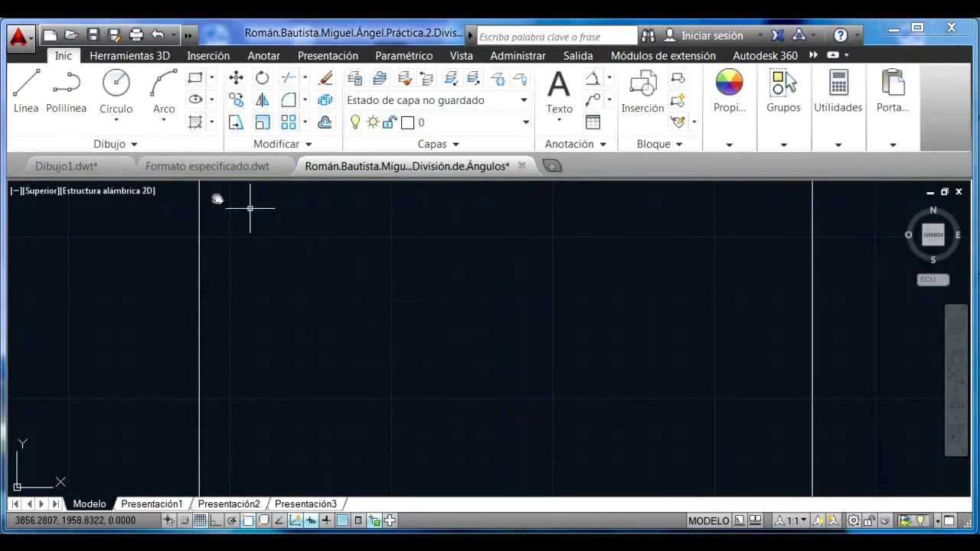
Task: Click the Save icon in quick access toolbar
Action: click(93, 34)
